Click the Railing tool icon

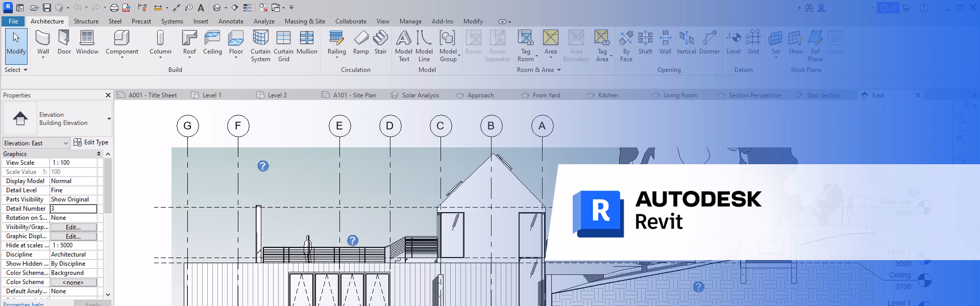[x=336, y=42]
